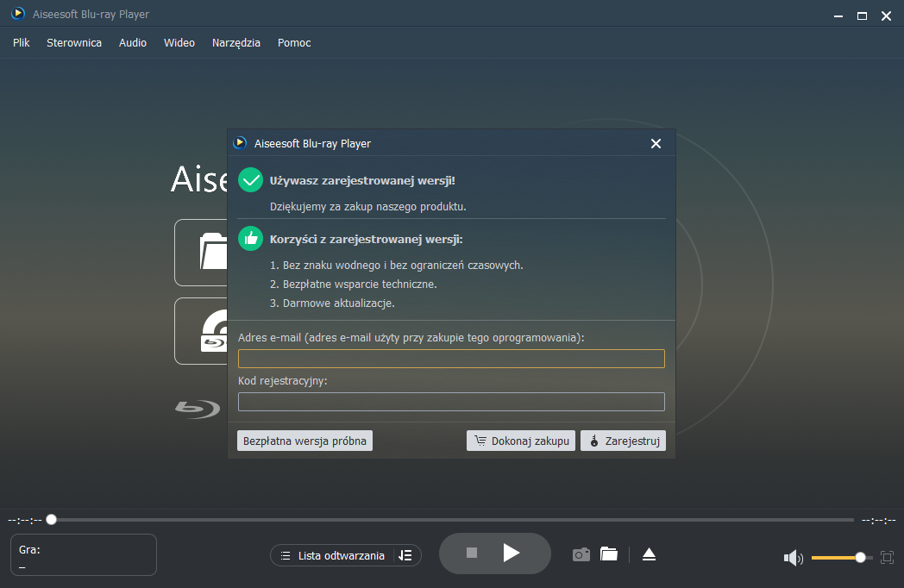Click the playback progress bar handle
This screenshot has height=588, width=904.
coord(51,519)
